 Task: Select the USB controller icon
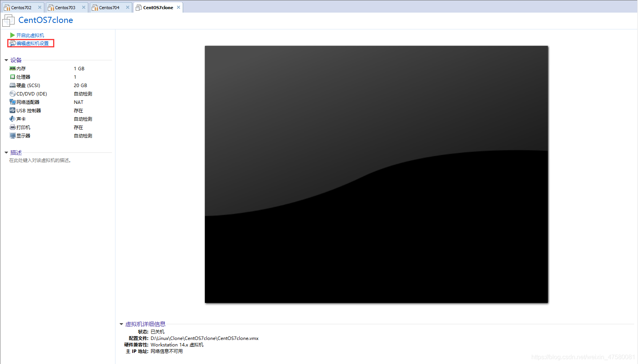coord(13,111)
